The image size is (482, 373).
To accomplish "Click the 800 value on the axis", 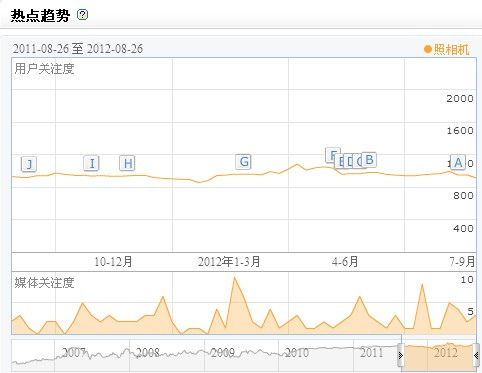I will (x=463, y=195).
